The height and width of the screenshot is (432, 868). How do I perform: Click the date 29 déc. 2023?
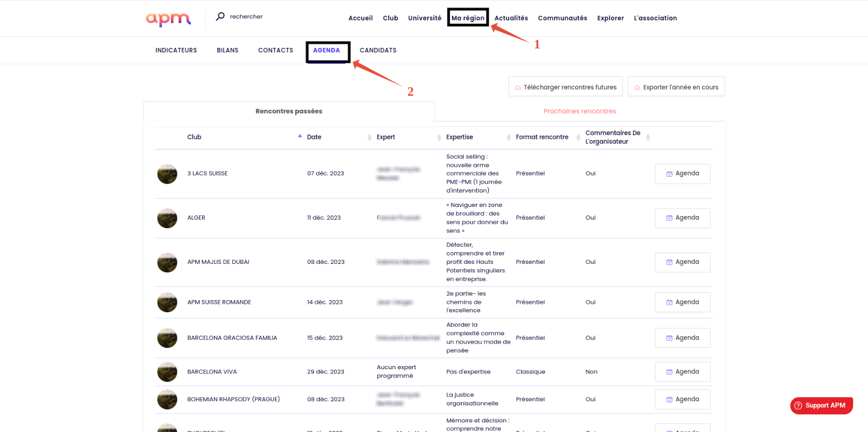[325, 372]
